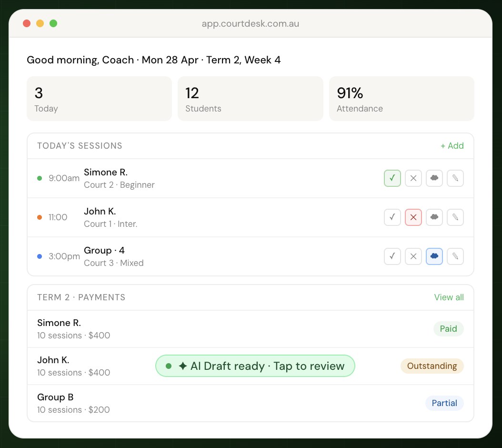The height and width of the screenshot is (448, 502).
Task: Toggle rain cloud on Group 4 session
Action: 434,256
